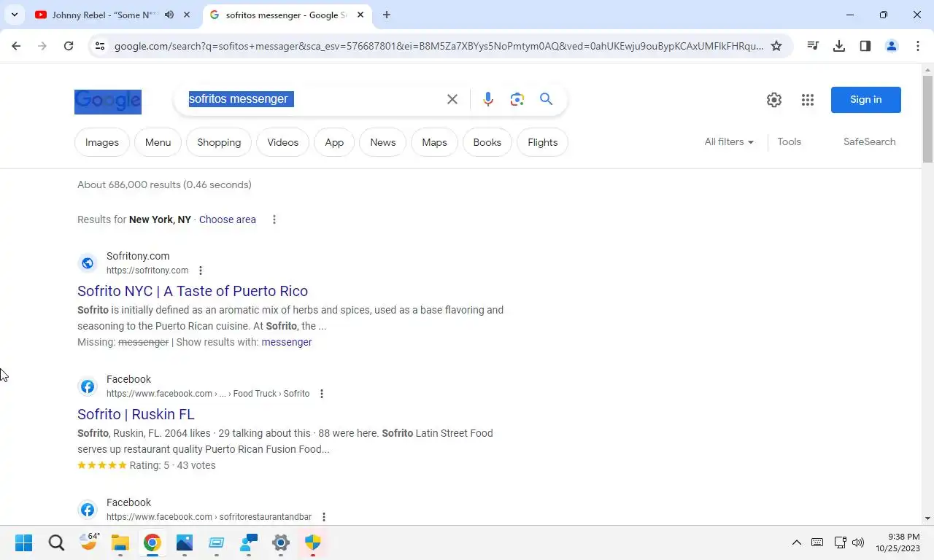Open Chrome media controls icon
Screen dimensions: 934x560
813,46
